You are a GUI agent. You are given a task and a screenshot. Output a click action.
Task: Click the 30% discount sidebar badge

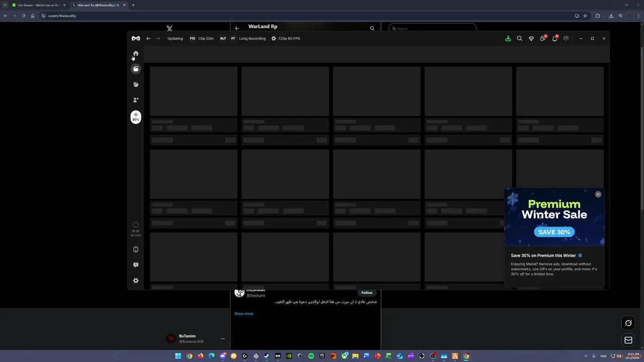pos(136,117)
